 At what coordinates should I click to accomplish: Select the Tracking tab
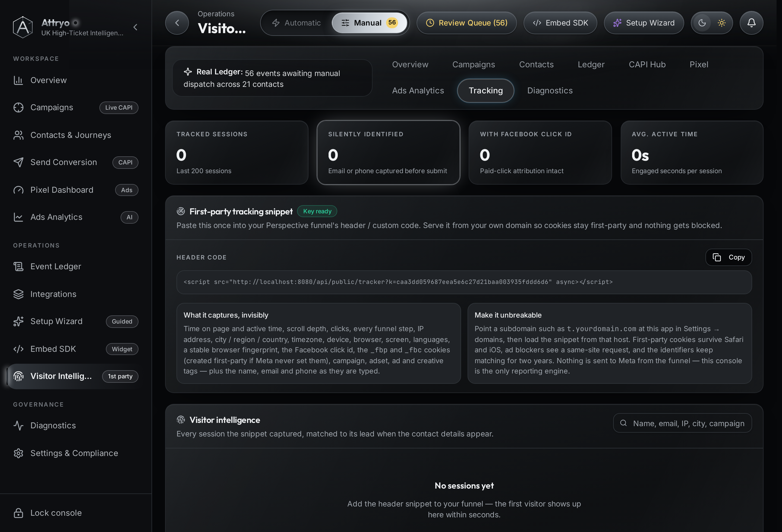tap(485, 90)
